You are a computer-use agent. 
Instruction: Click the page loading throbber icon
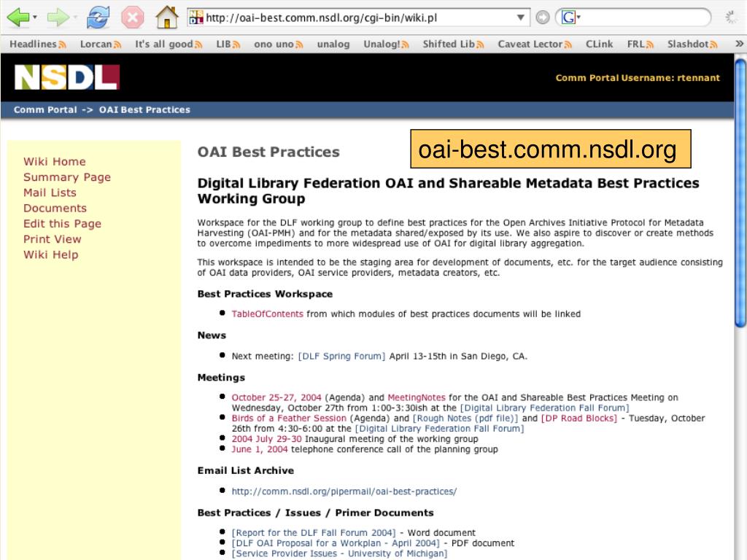coord(730,17)
